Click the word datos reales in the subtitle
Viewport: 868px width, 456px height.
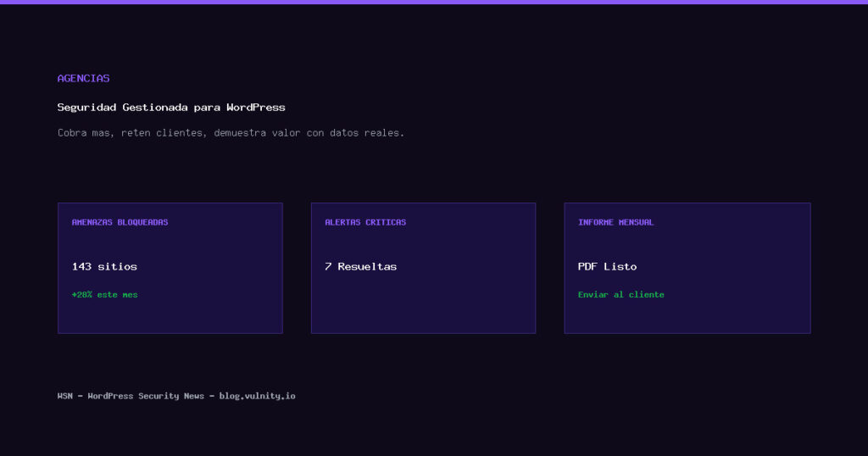click(x=366, y=133)
